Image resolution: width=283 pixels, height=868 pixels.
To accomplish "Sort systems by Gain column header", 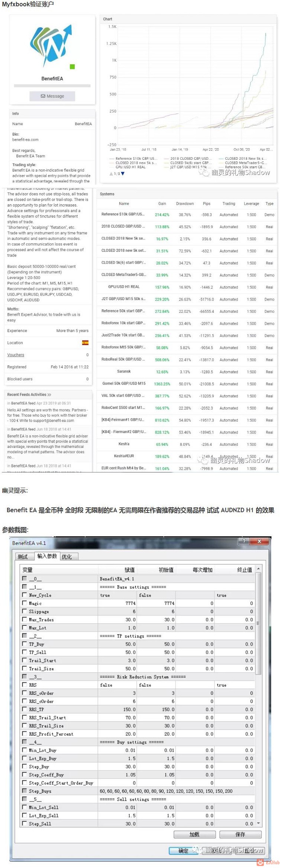I will tap(162, 204).
